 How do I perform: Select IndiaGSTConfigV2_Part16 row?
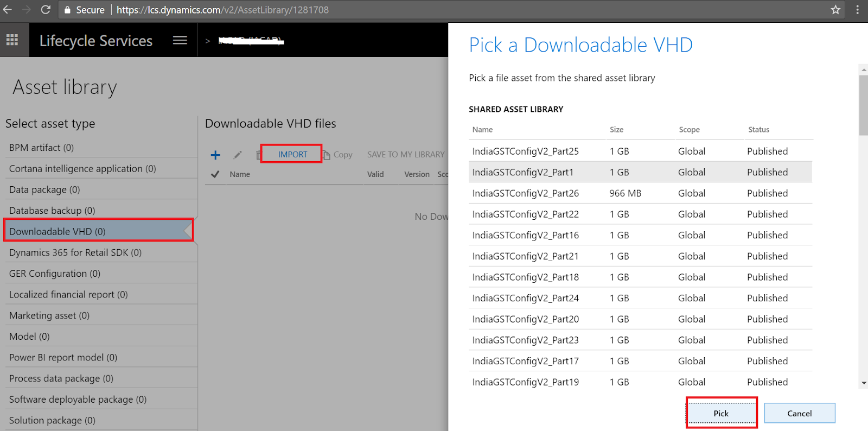click(640, 235)
